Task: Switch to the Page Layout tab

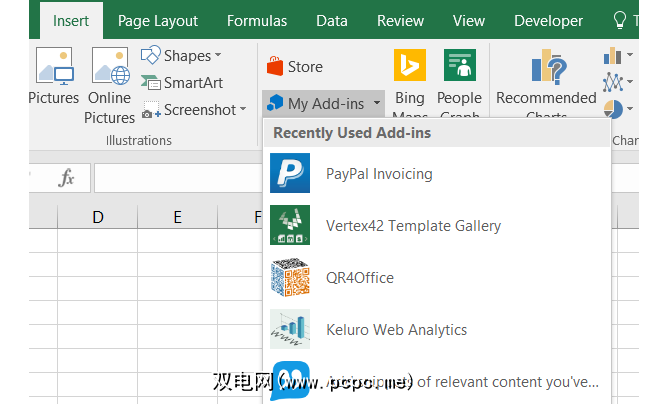Action: tap(158, 20)
